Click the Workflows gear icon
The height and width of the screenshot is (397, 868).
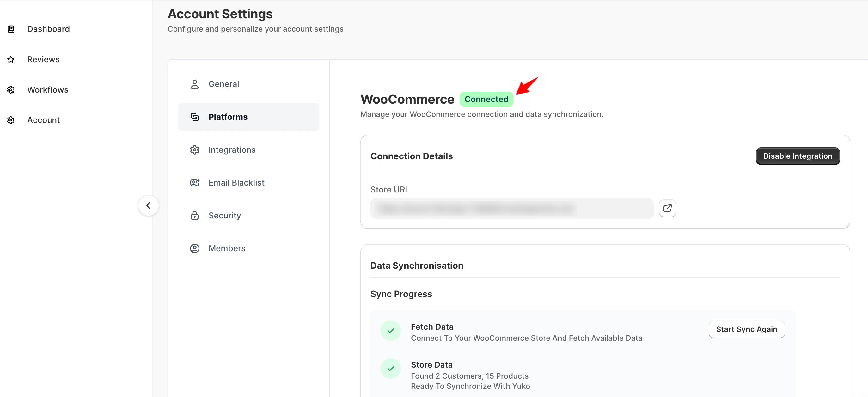click(11, 90)
